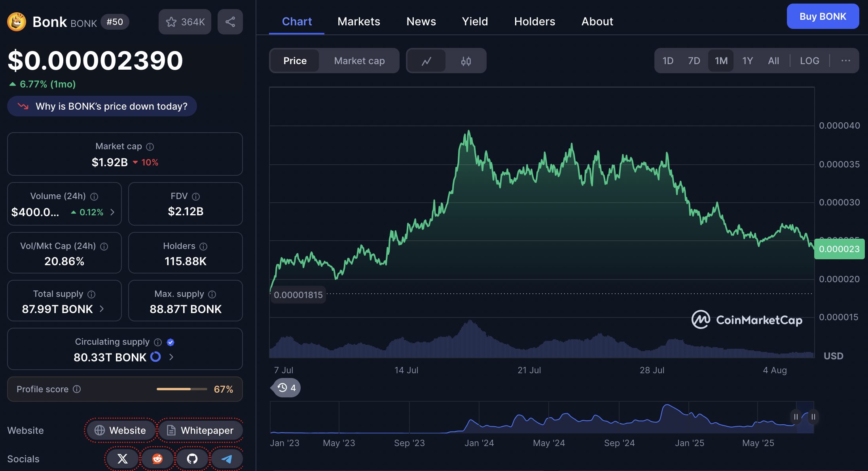Open 'Why is BONK's price down today?'
868x471 pixels.
point(102,106)
